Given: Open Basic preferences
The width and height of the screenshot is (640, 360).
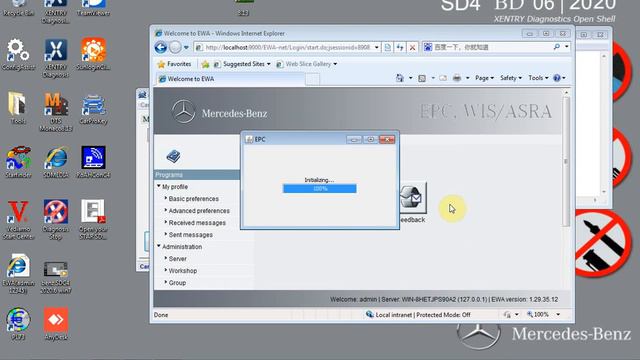Looking at the screenshot, I should click(193, 199).
